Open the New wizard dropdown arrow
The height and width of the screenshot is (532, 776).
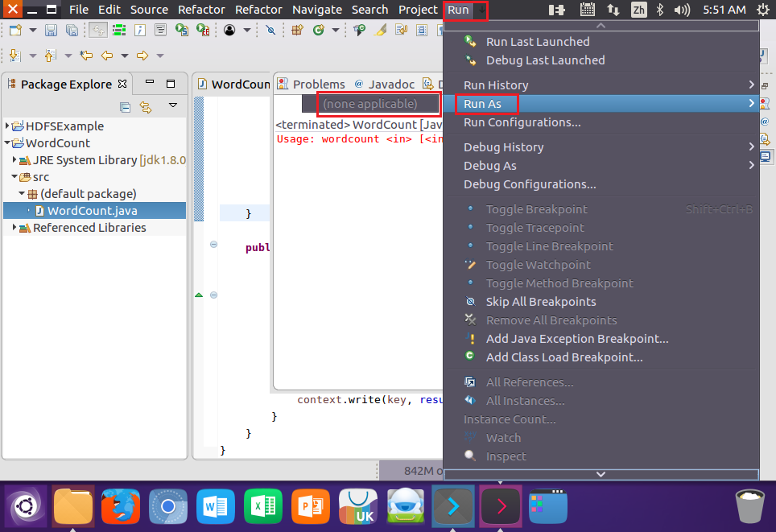click(33, 31)
